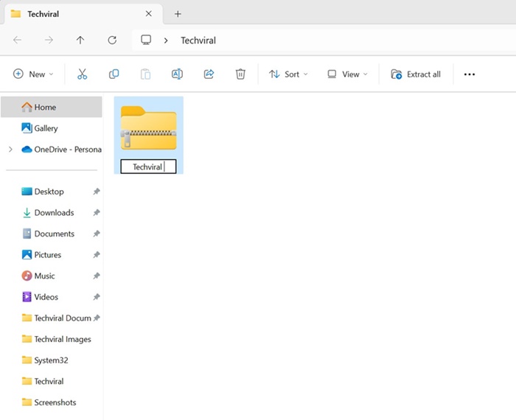Open OneDrive - Personal in sidebar
516x420 pixels.
tap(61, 150)
